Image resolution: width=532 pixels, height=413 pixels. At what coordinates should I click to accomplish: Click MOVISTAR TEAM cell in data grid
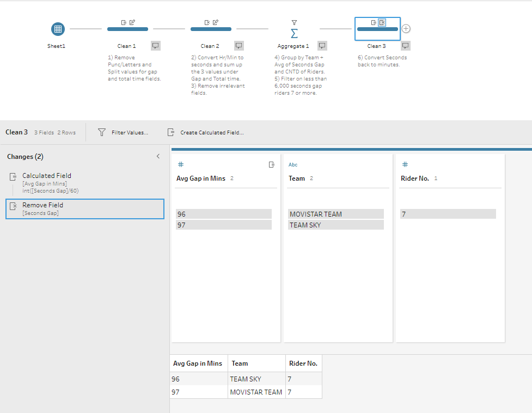click(257, 392)
